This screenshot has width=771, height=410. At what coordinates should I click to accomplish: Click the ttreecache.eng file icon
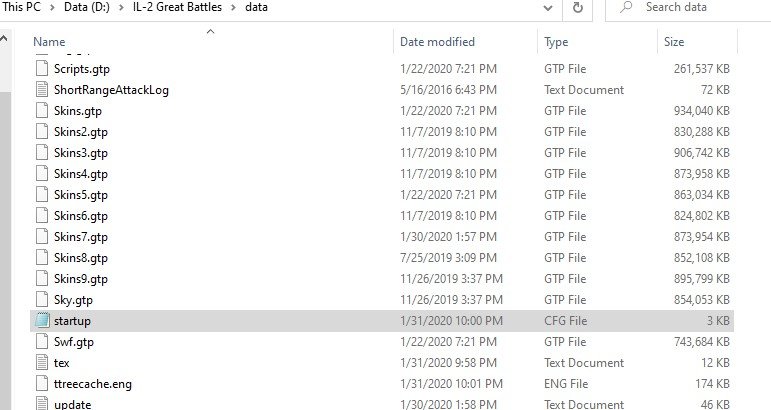pyautogui.click(x=41, y=383)
